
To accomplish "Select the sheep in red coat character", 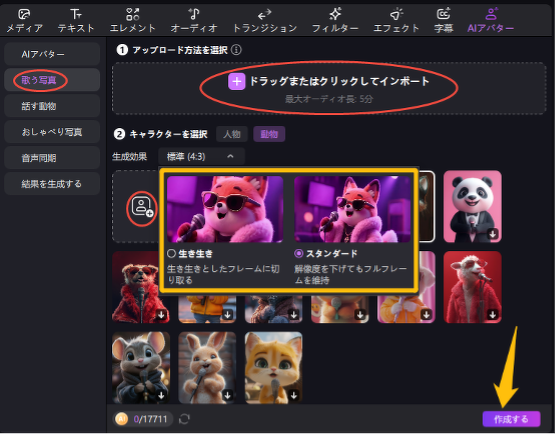I will coord(472,287).
